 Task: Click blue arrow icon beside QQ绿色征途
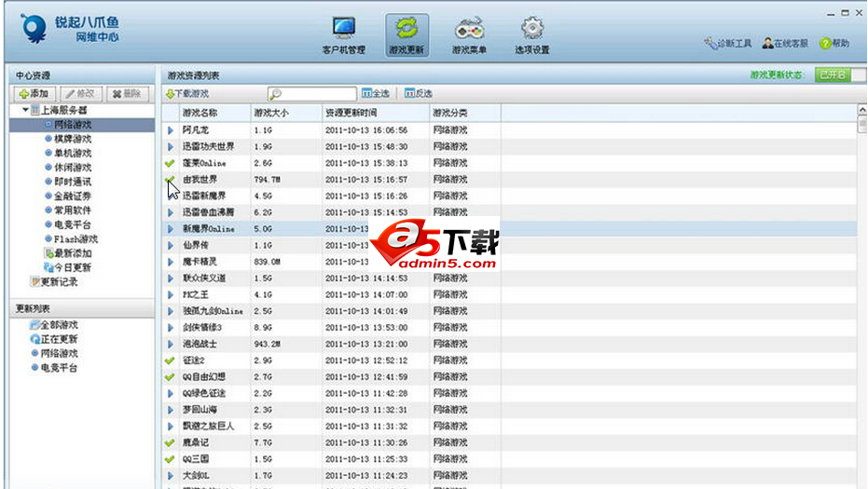[x=171, y=394]
